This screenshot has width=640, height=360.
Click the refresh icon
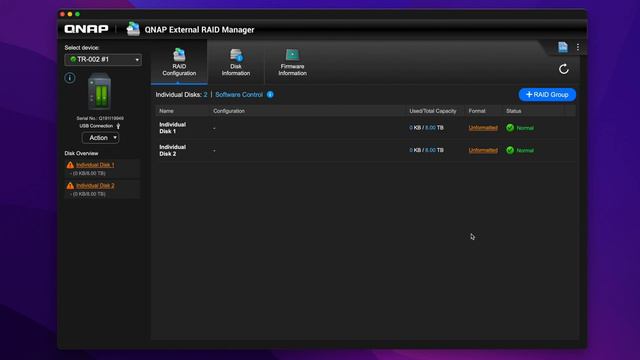(x=564, y=69)
